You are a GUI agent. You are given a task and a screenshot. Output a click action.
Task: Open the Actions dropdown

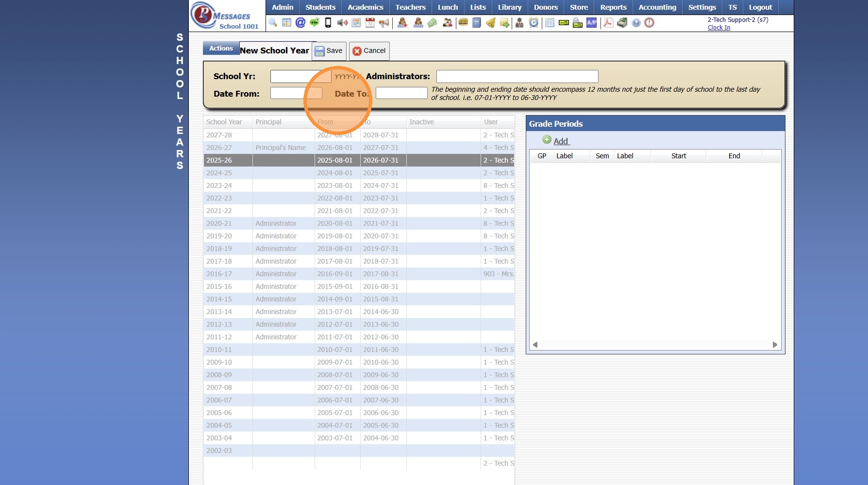click(221, 49)
